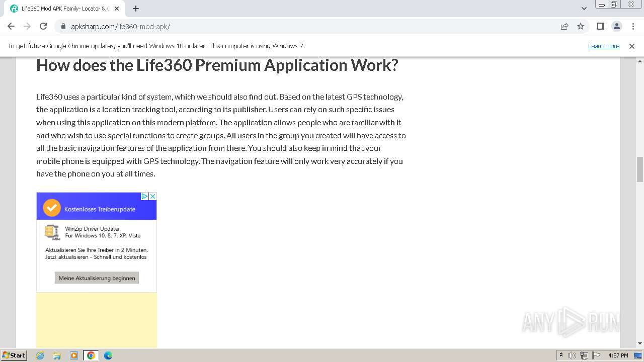
Task: Go forward to the next page
Action: click(x=27, y=26)
